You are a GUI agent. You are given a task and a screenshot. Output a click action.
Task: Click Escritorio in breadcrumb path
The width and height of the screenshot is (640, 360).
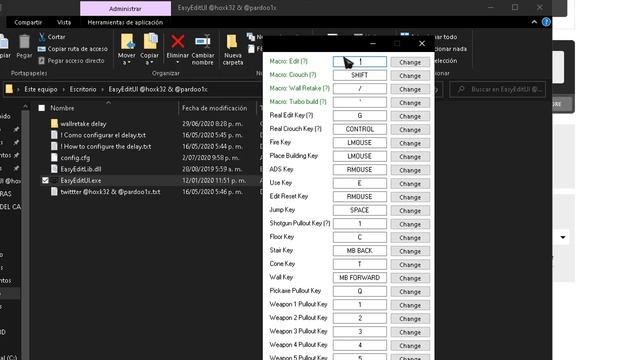83,89
